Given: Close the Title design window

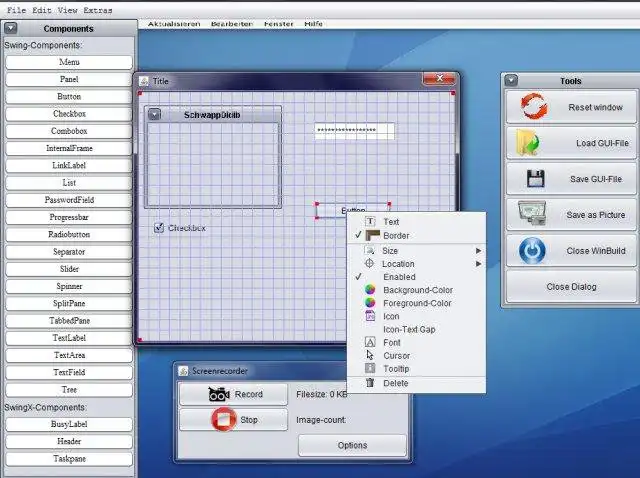Looking at the screenshot, I should [x=439, y=78].
